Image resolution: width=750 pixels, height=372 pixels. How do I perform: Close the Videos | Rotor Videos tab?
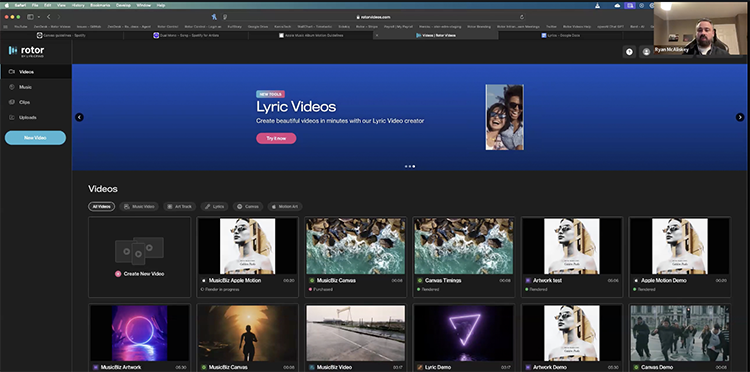377,35
